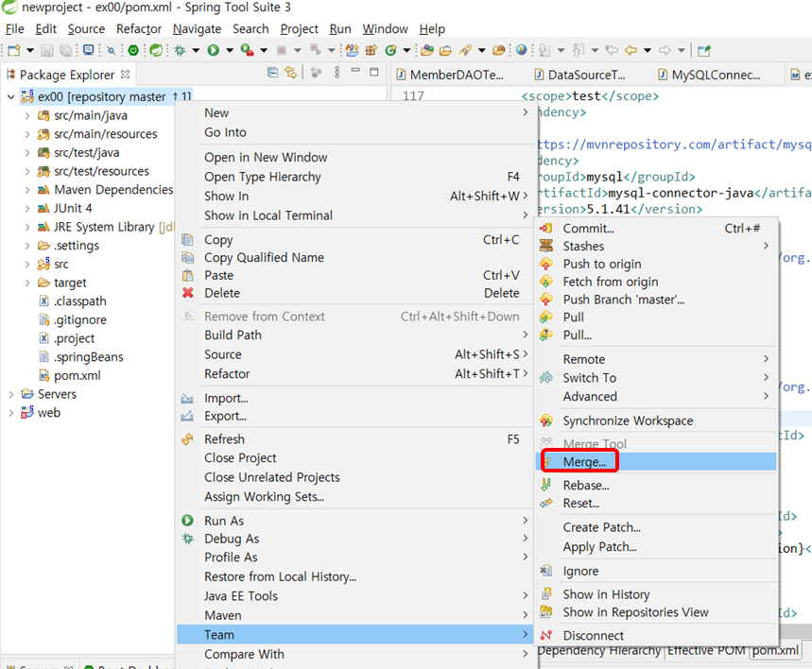Screen dimensions: 812x669
Task: Open dropdown arrow next to New wizard icon
Action: click(x=30, y=50)
